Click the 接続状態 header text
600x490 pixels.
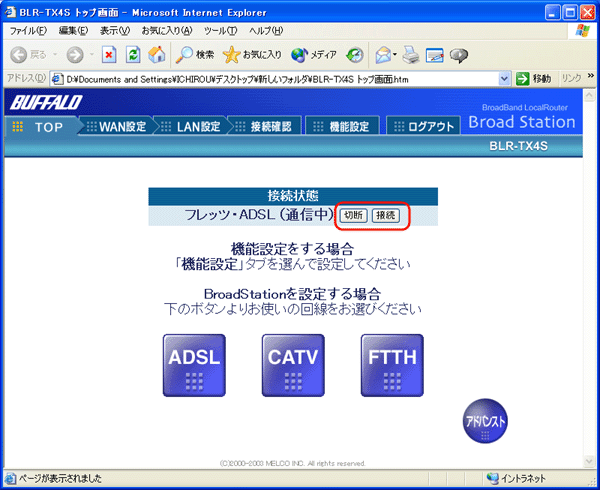(x=293, y=196)
